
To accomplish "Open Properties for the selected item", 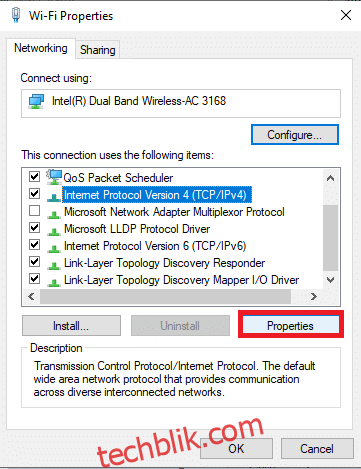I will pos(290,326).
